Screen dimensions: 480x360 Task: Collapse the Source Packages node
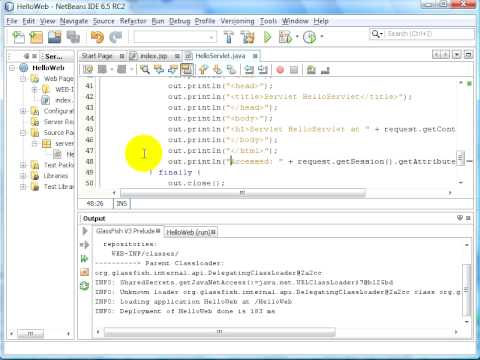coord(23,133)
